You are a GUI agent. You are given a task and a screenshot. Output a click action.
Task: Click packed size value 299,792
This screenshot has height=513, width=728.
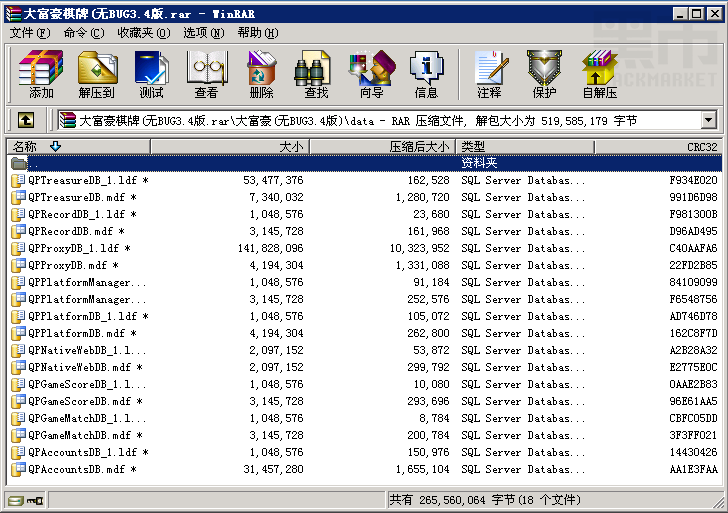pyautogui.click(x=429, y=367)
